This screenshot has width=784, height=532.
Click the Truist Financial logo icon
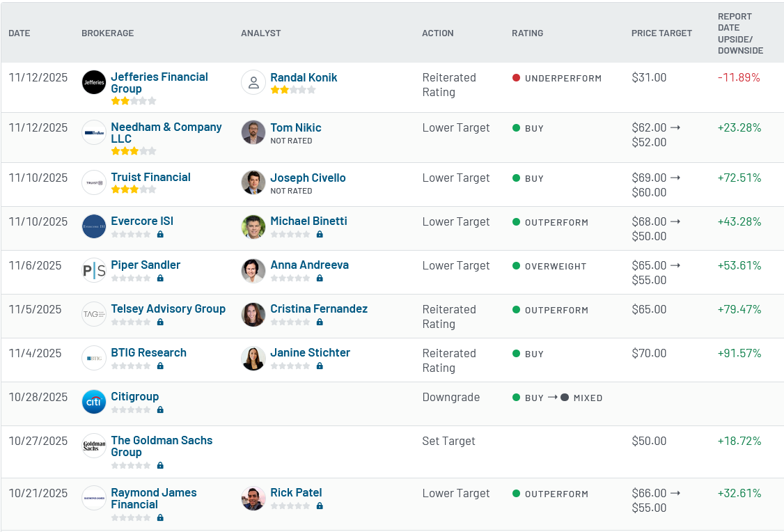coord(94,182)
